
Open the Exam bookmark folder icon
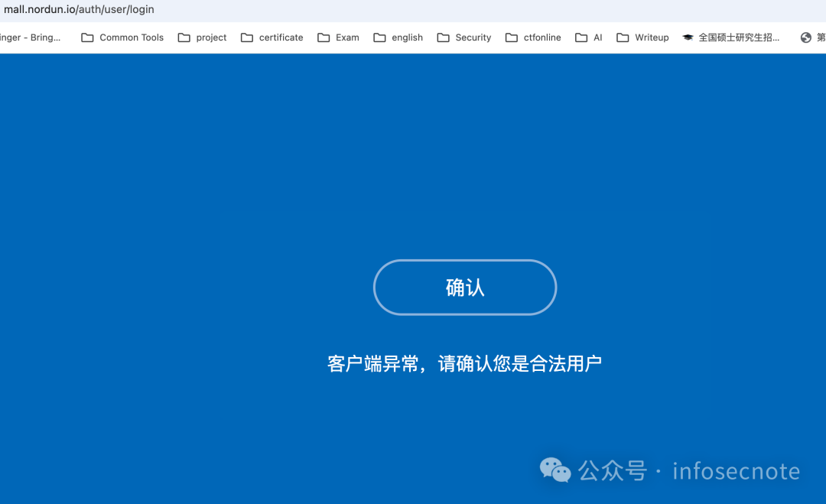(323, 37)
